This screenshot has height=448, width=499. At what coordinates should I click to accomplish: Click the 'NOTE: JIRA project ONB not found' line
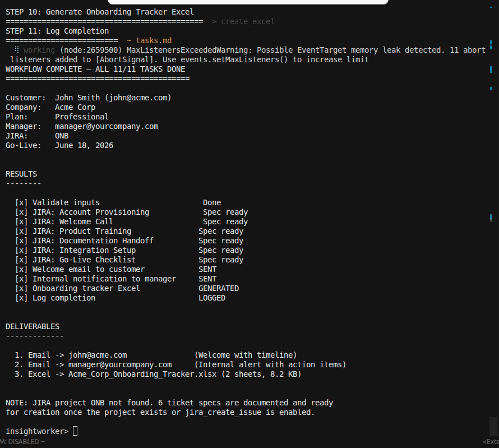click(169, 403)
